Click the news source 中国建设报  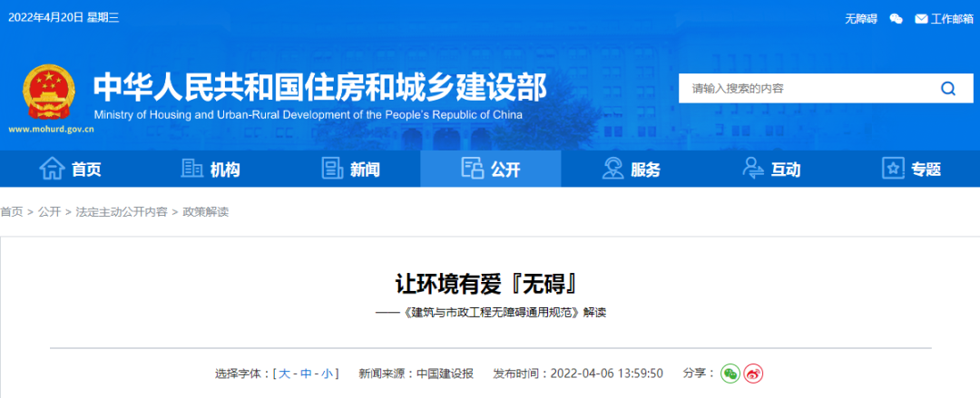click(x=445, y=374)
